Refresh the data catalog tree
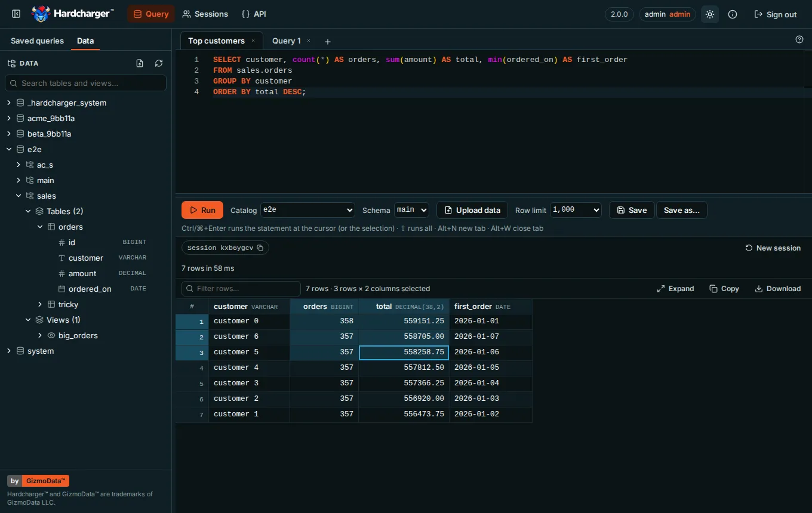Image resolution: width=812 pixels, height=513 pixels. coord(159,63)
